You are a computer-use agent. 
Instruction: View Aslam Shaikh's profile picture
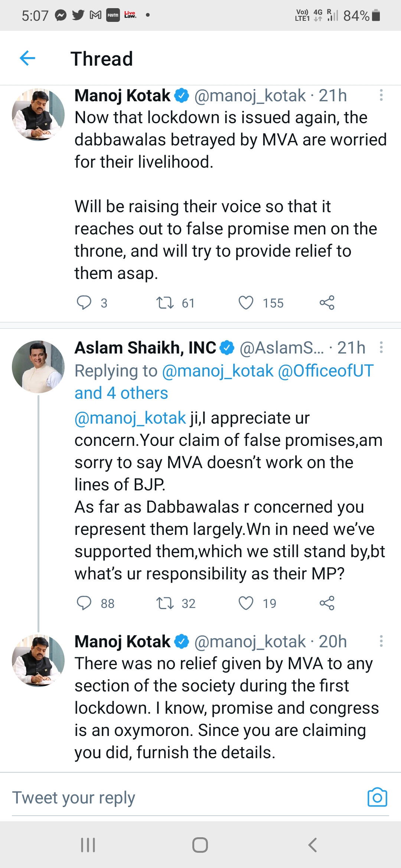click(x=38, y=367)
